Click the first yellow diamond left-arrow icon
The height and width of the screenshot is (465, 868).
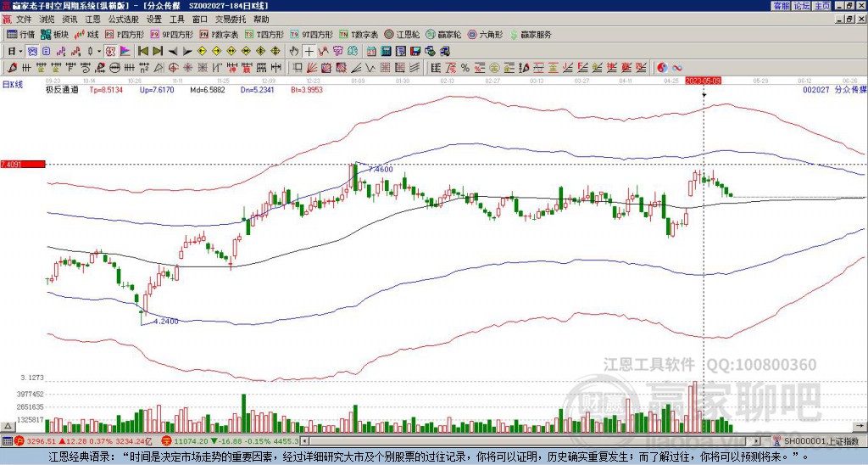tap(202, 51)
